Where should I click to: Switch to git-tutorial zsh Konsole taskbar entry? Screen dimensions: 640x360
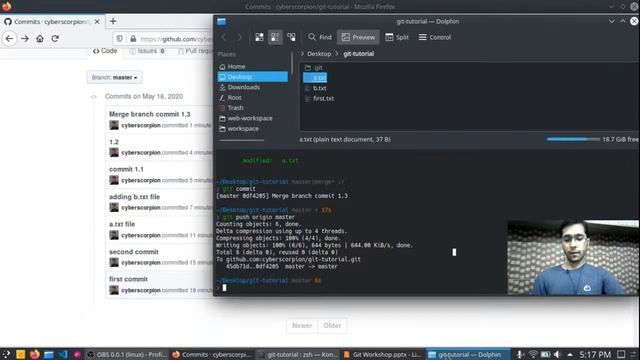click(298, 355)
